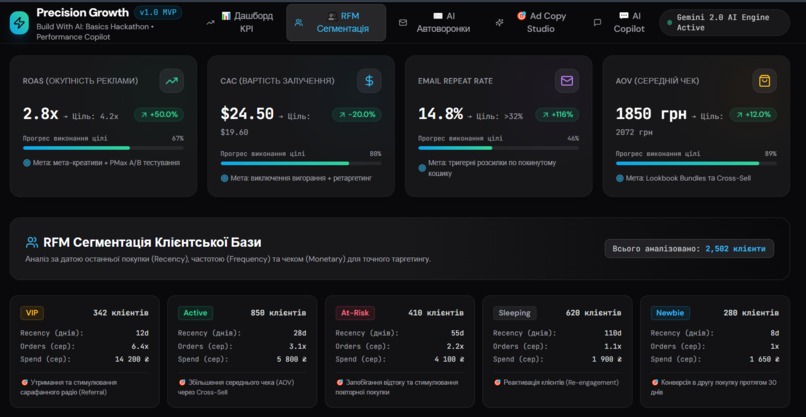The height and width of the screenshot is (417, 806).
Task: Click the 110d Sleeping recency value
Action: pyautogui.click(x=613, y=333)
